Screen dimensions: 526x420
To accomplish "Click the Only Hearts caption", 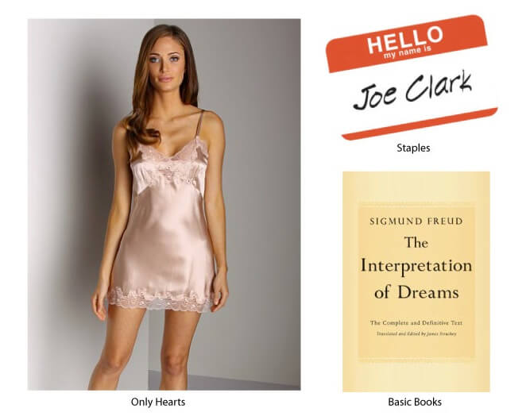I will point(158,402).
